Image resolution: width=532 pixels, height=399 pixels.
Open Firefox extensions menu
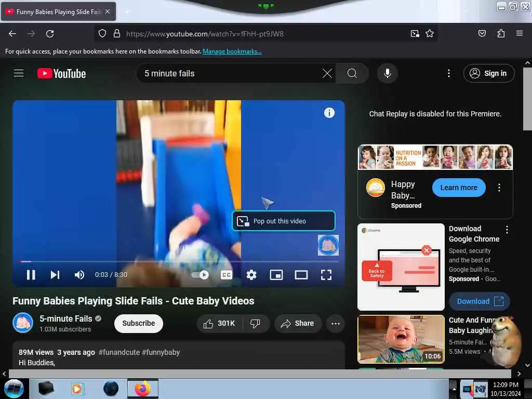coord(501,34)
